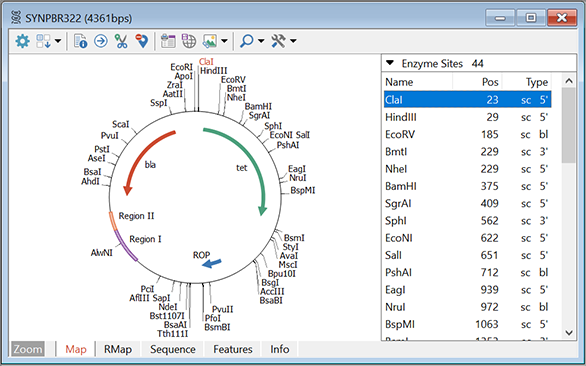Click the map marker pin icon
This screenshot has height=366, width=586.
click(142, 41)
